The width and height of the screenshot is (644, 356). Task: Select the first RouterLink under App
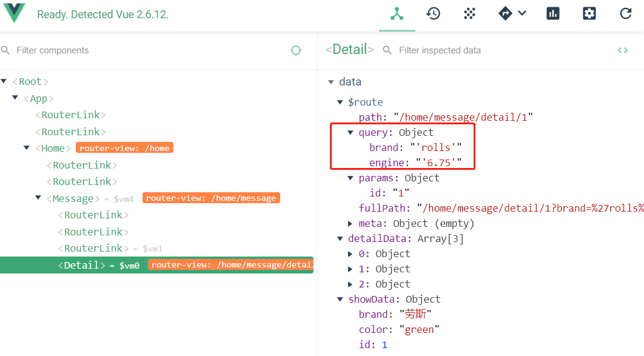(x=70, y=115)
